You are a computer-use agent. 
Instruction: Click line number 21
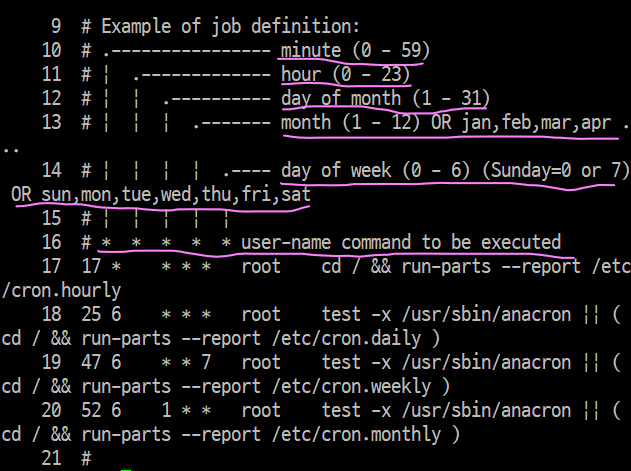[52, 459]
